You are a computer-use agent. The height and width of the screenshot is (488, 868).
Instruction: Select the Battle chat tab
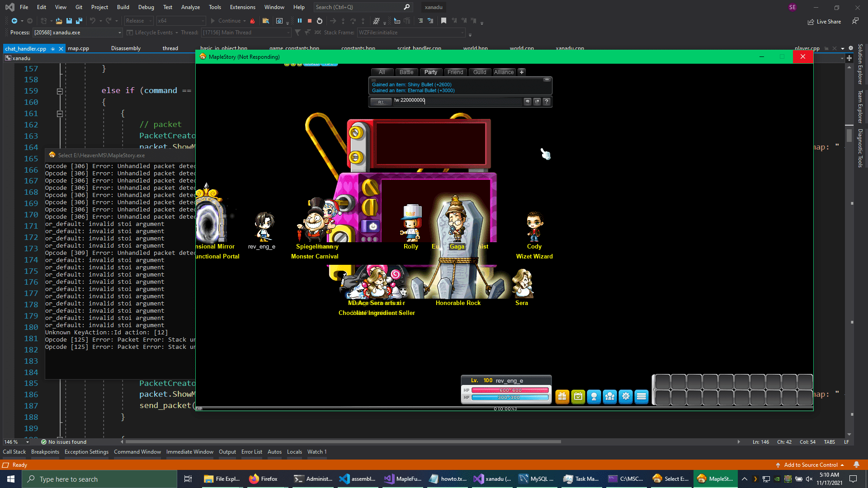(x=406, y=72)
